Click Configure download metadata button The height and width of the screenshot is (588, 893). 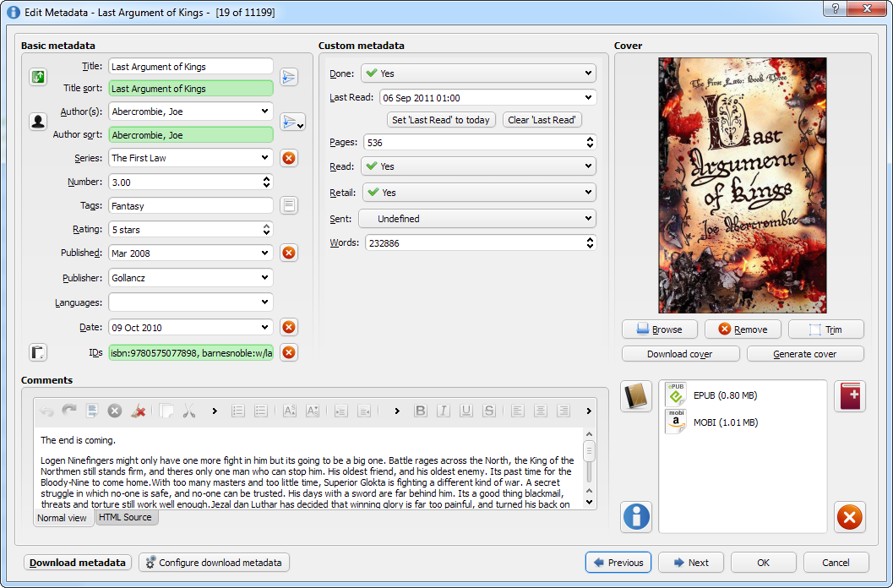(214, 563)
